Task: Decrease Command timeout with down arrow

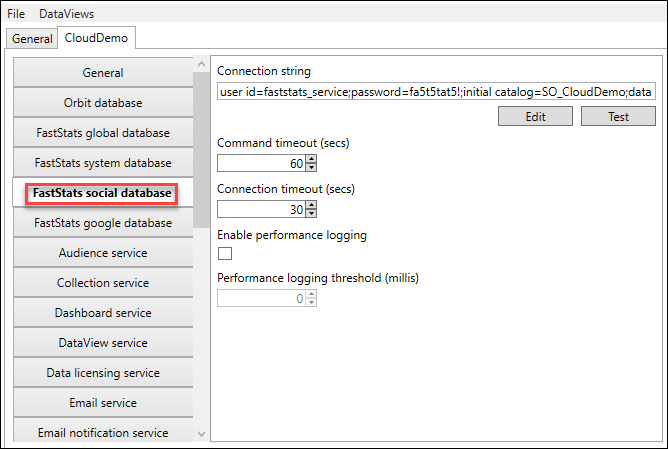Action: [311, 167]
